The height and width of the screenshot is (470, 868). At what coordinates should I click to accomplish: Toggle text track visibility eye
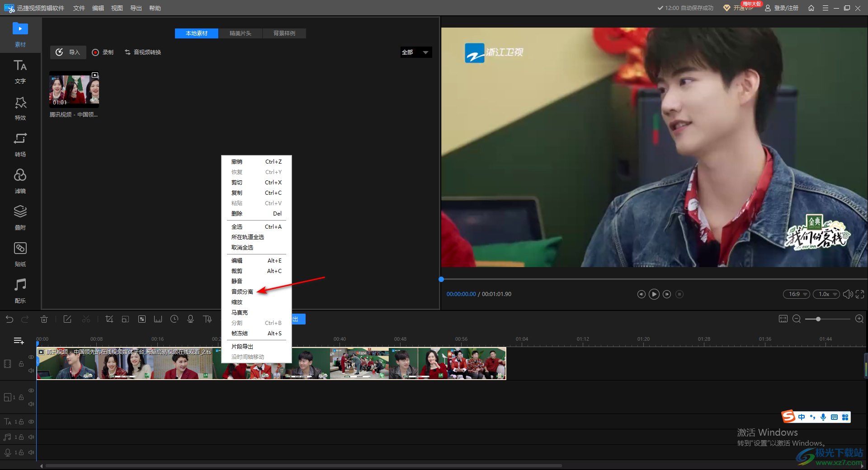click(x=31, y=422)
